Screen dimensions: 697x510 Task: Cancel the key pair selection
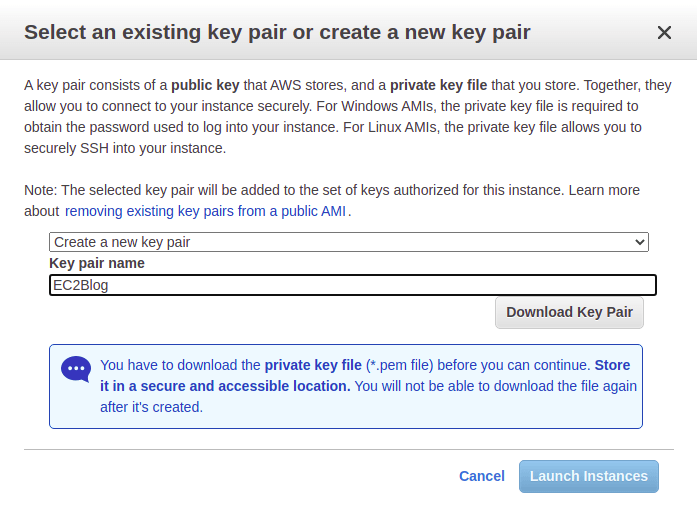click(x=482, y=476)
